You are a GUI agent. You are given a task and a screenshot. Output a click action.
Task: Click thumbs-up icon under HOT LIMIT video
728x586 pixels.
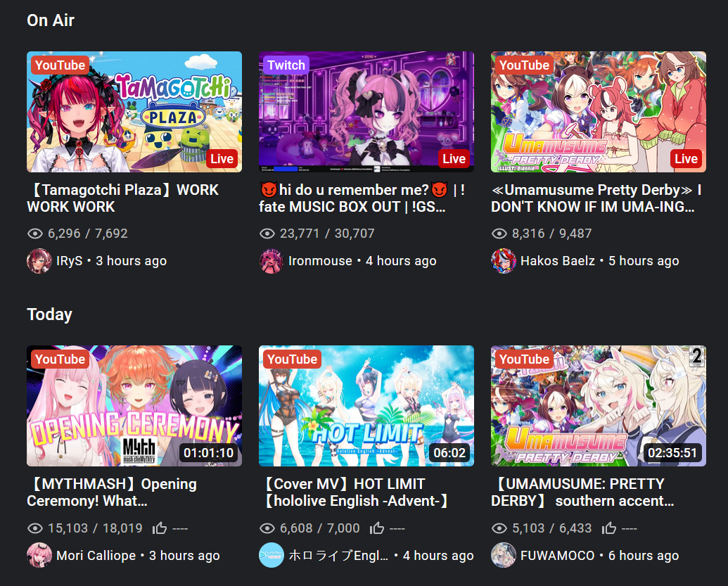point(376,528)
